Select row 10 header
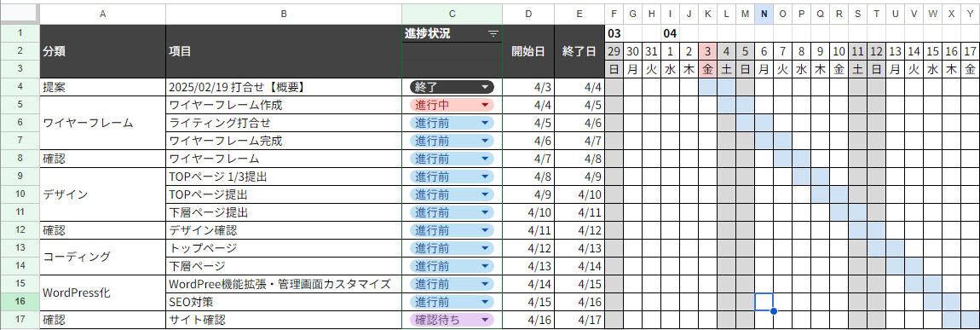Viewport: 980px width, 330px height. [x=20, y=194]
